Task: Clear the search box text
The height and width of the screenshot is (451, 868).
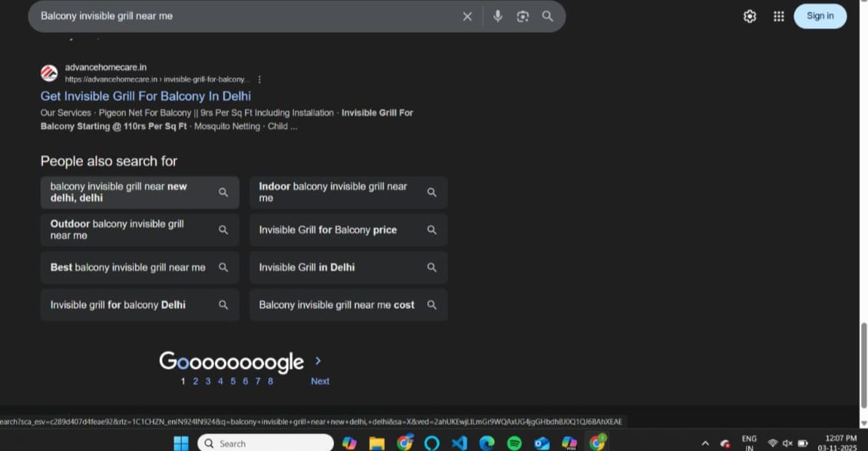Action: click(x=467, y=16)
